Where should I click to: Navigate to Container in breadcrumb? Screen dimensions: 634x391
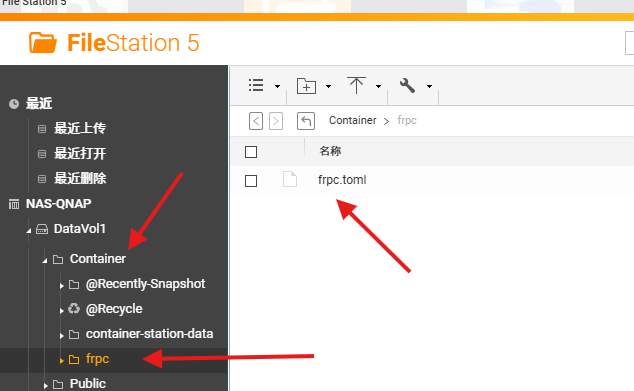353,120
